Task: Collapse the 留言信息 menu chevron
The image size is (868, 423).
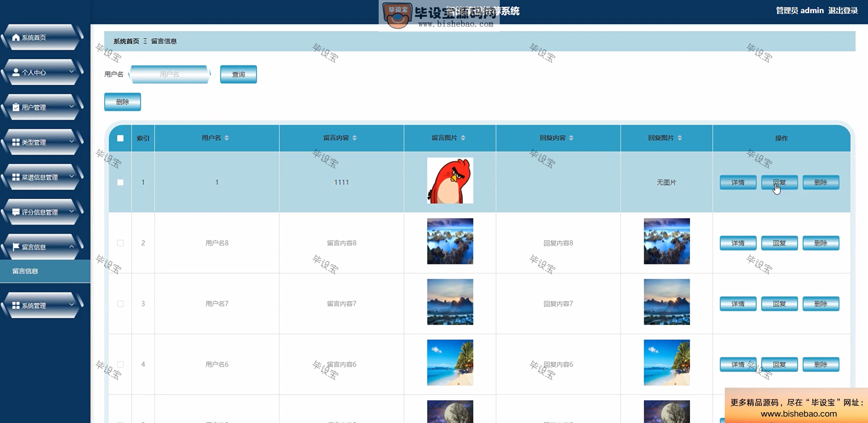Action: point(71,246)
